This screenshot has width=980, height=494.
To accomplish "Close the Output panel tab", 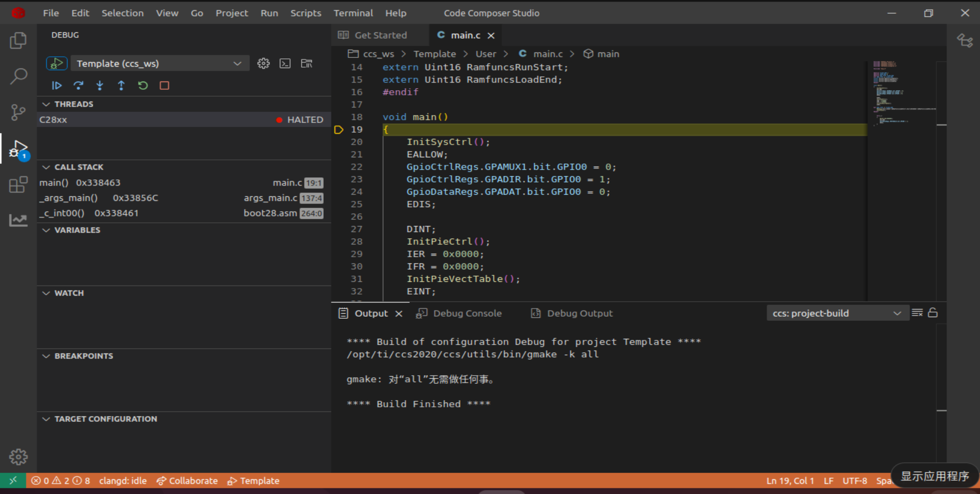I will pos(399,314).
